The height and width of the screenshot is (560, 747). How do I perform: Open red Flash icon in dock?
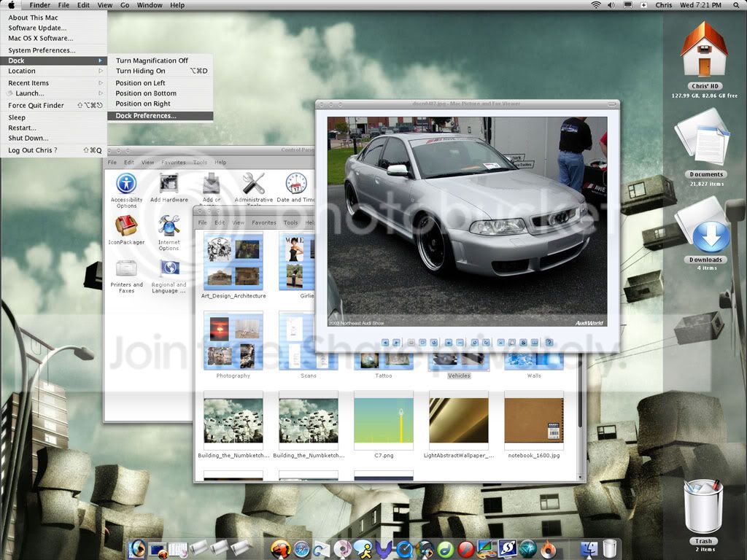click(x=466, y=549)
